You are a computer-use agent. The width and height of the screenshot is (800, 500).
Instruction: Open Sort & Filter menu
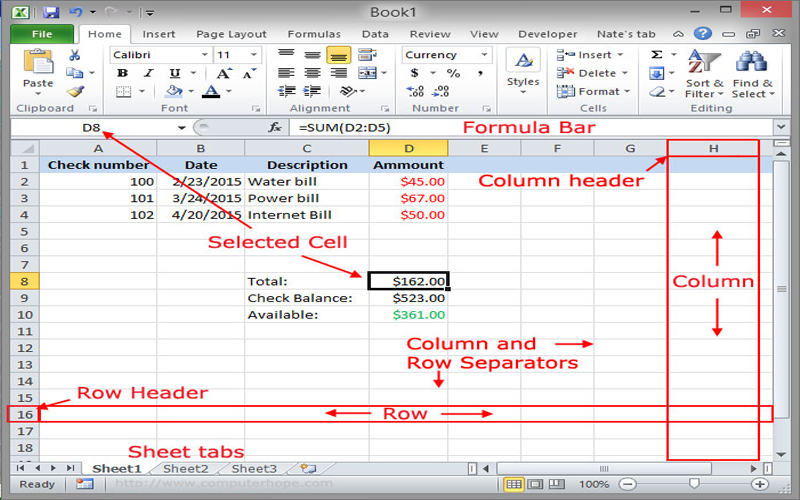pos(704,74)
